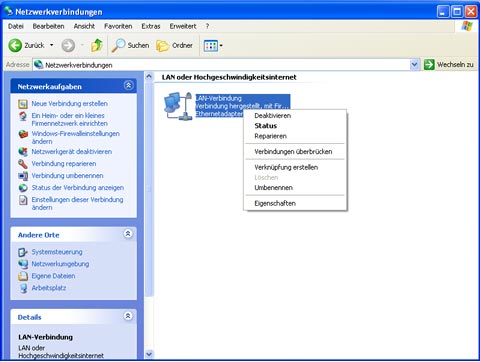
Task: Open the Extras menu
Action: click(x=151, y=26)
